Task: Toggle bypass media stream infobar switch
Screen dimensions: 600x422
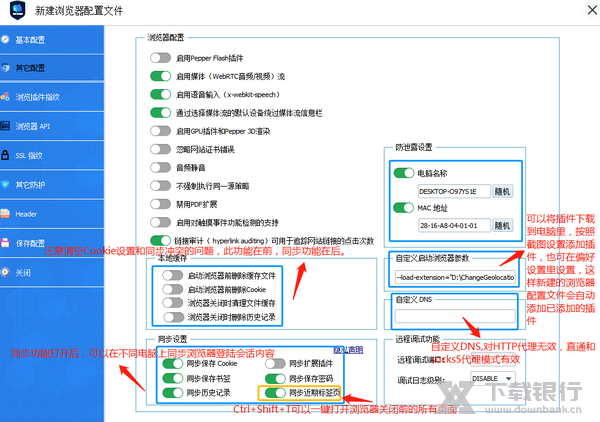Action: [x=160, y=112]
